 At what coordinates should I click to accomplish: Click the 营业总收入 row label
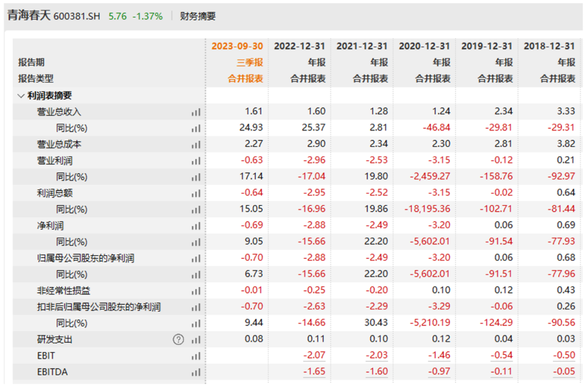[x=59, y=112]
